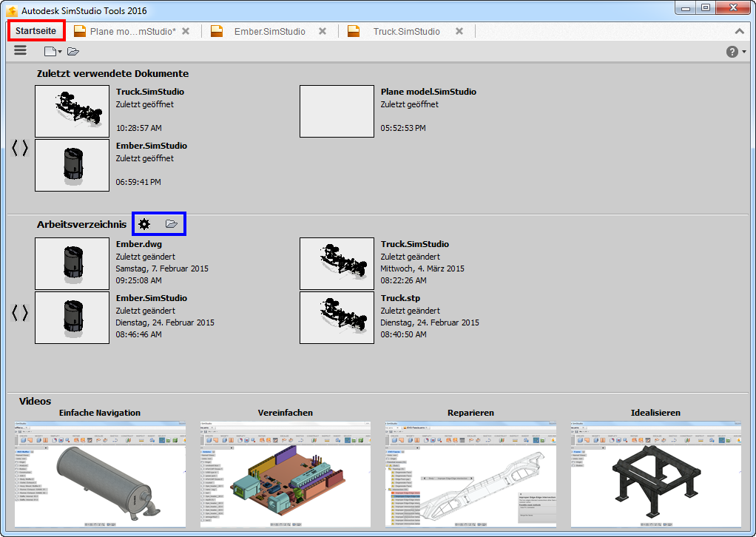
Task: Open recent Truck.SimStudio thumbnail
Action: click(72, 112)
